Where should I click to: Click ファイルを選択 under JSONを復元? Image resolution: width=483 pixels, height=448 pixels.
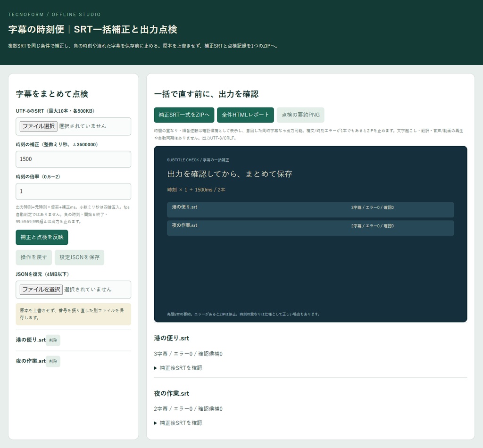(42, 290)
